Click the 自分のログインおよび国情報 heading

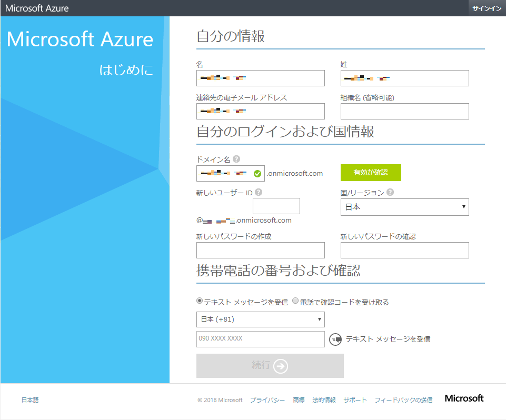pos(285,132)
